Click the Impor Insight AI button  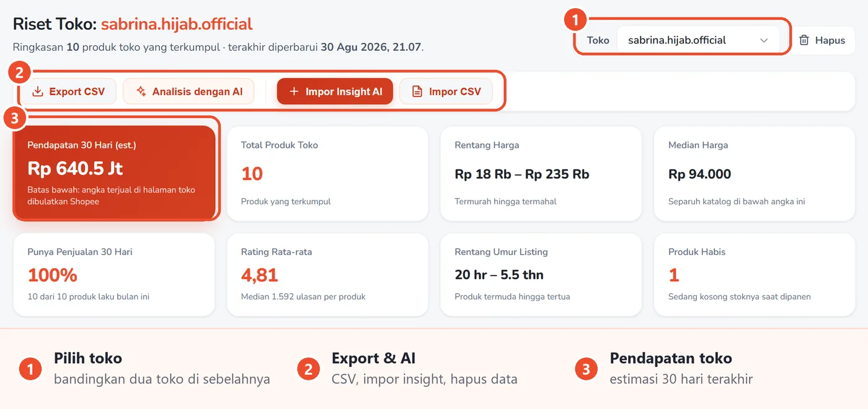pos(335,91)
